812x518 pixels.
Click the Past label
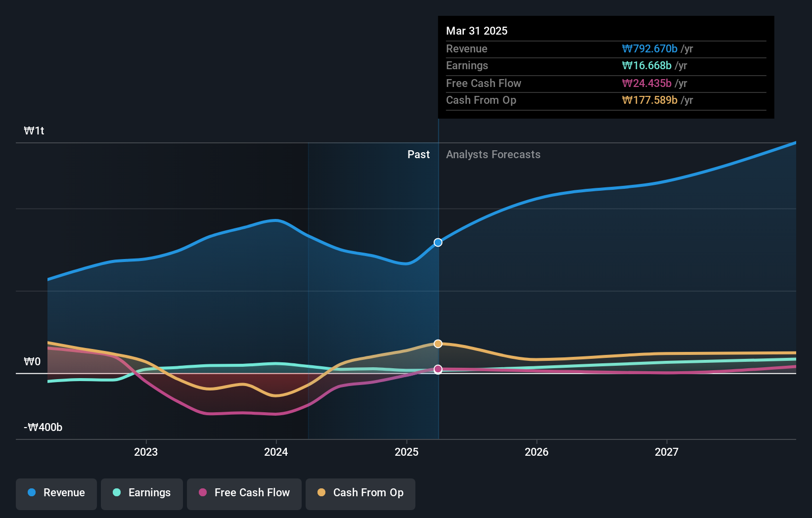418,154
